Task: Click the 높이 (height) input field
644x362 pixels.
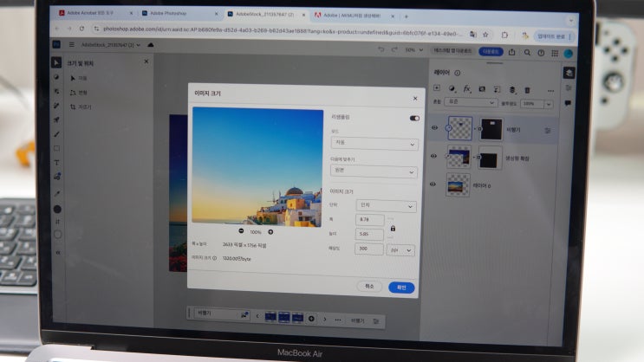Action: (369, 234)
